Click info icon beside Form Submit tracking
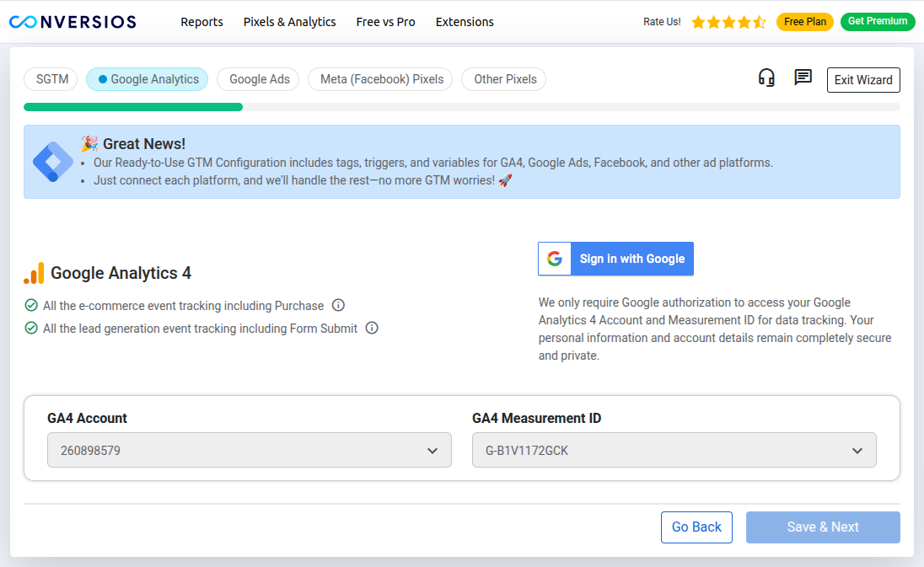The image size is (924, 567). click(372, 328)
